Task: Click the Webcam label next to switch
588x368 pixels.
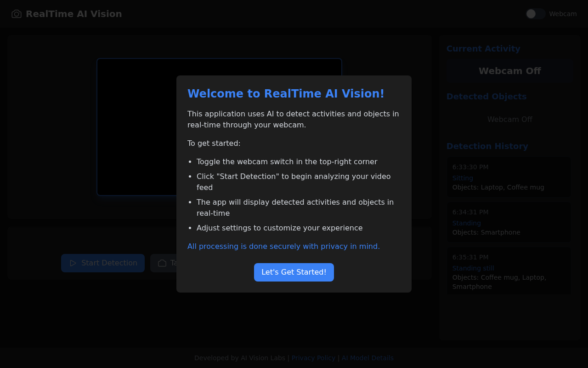Action: click(563, 14)
